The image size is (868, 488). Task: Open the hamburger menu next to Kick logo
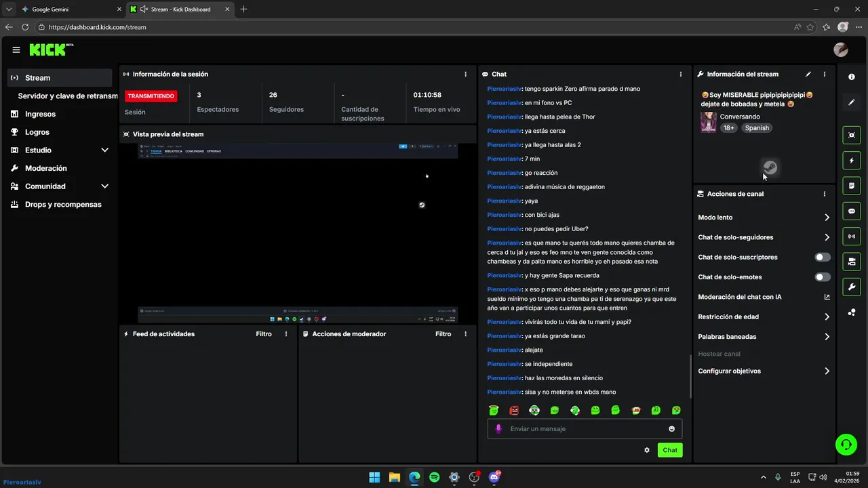click(x=16, y=49)
